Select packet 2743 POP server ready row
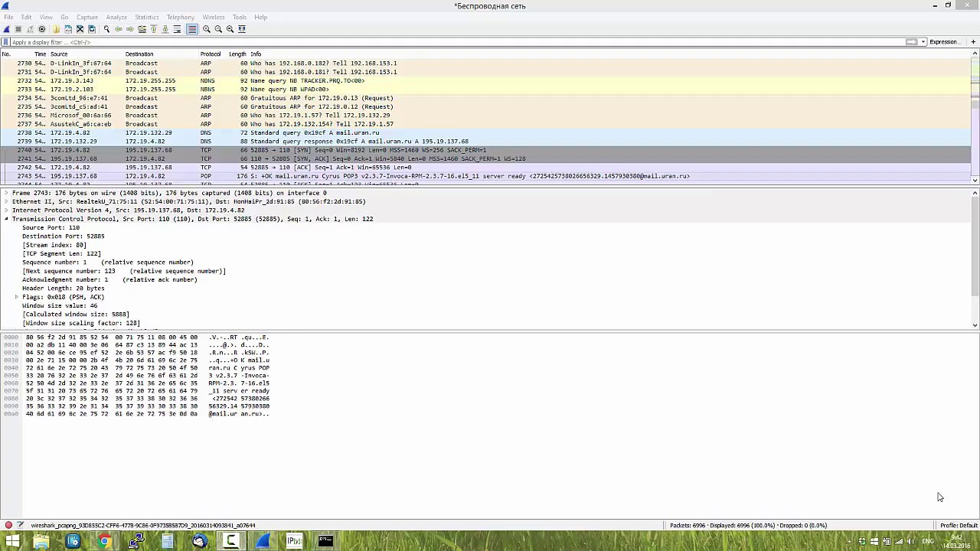The image size is (980, 551). (x=485, y=176)
